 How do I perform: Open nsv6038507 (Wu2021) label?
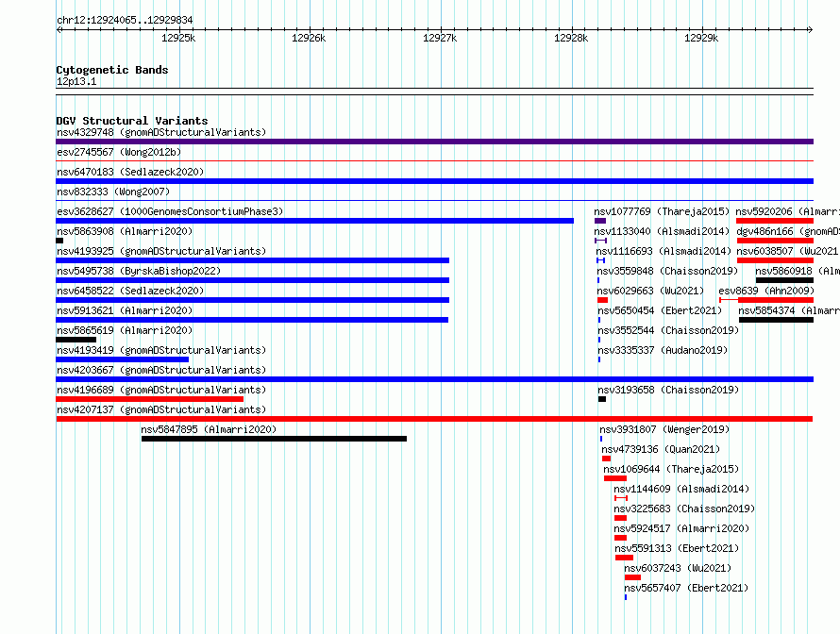coord(787,251)
